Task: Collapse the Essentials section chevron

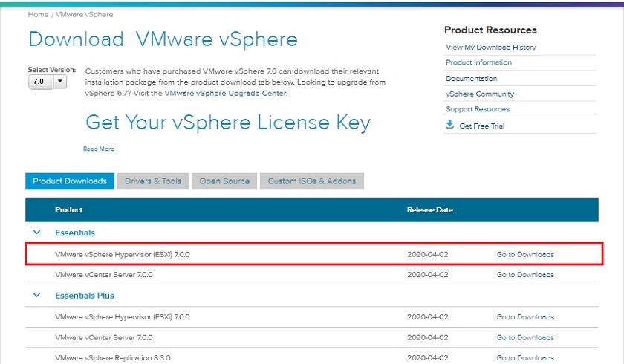Action: tap(36, 232)
